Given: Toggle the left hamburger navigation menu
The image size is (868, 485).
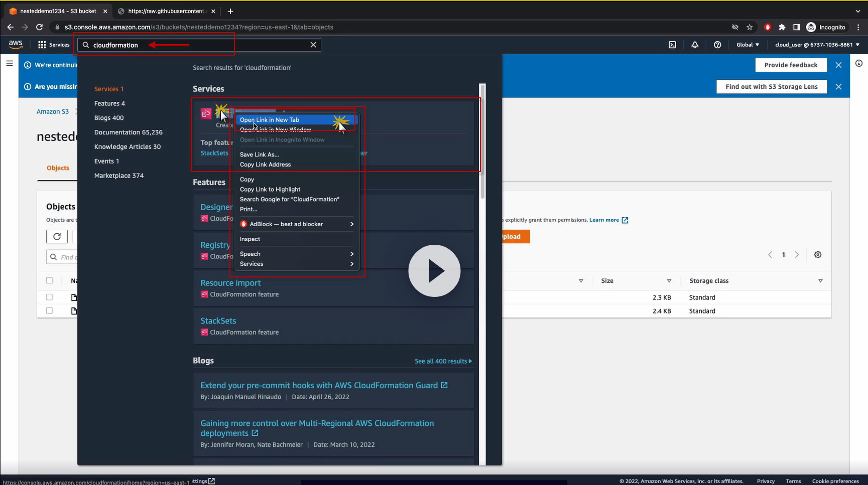Looking at the screenshot, I should point(10,63).
